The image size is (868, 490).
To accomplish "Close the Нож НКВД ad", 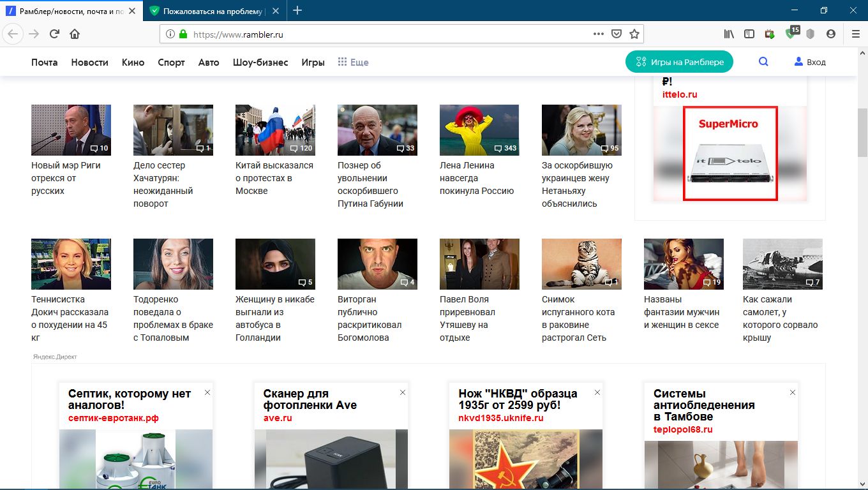I will point(597,392).
